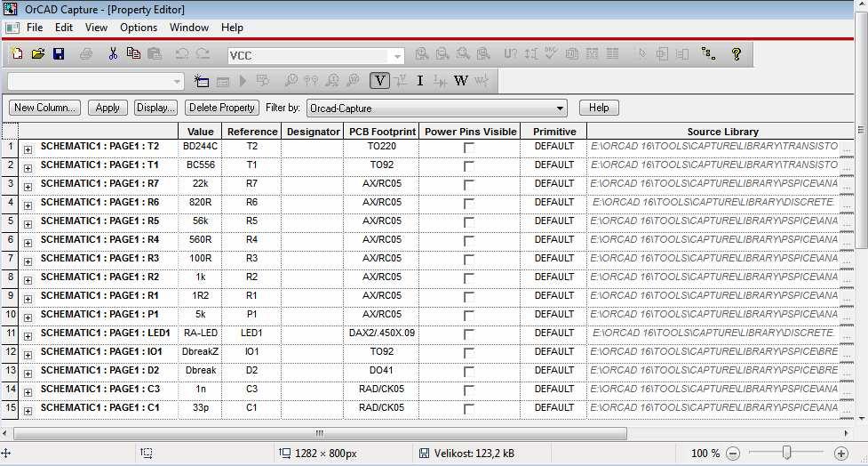
Task: Expand row SCHEMATIC1 : PAGE1 : IO1
Action: 28,355
